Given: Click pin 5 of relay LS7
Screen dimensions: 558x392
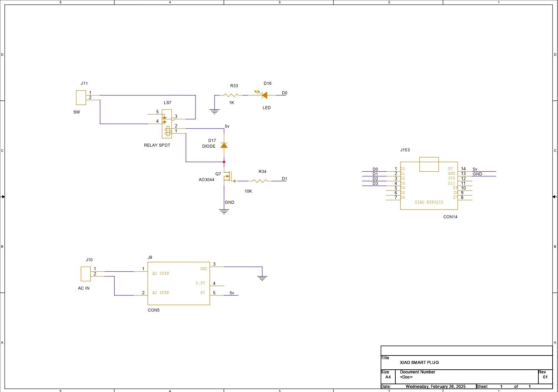Looking at the screenshot, I should pos(155,114).
